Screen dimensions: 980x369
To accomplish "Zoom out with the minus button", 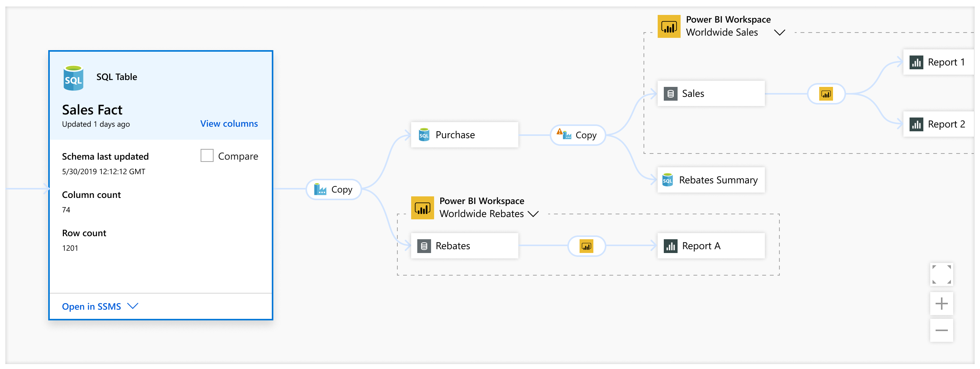I will click(x=942, y=330).
